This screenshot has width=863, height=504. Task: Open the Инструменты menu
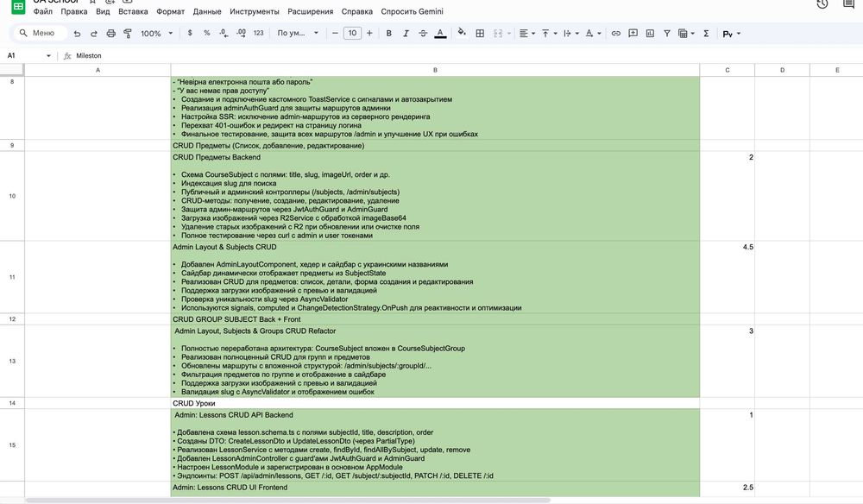click(x=255, y=11)
